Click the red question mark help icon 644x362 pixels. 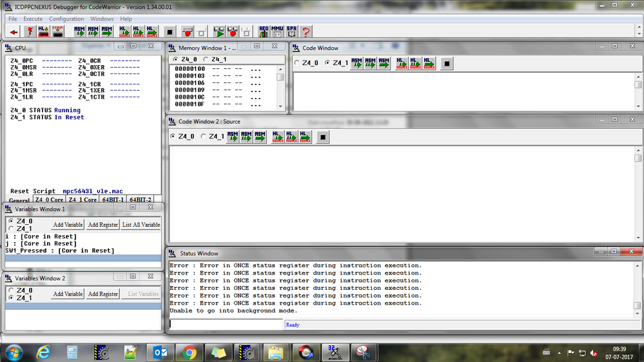pyautogui.click(x=305, y=32)
